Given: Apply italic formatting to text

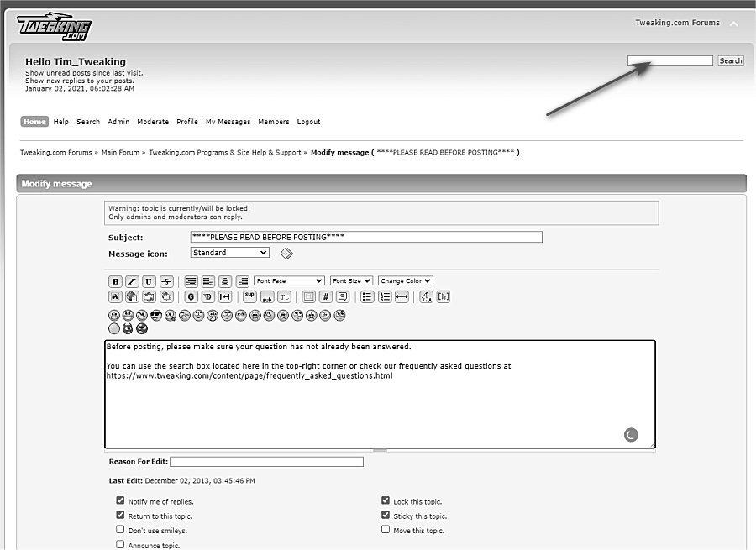Looking at the screenshot, I should coord(132,281).
